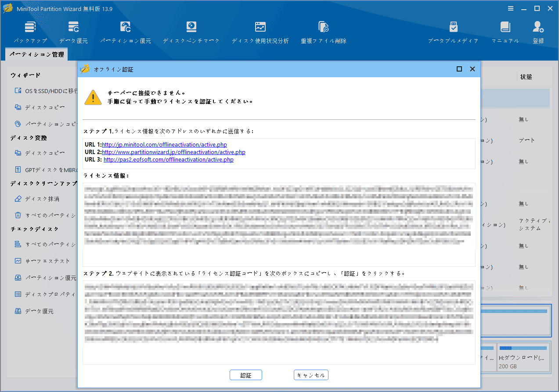This screenshot has height=392, width=559.
Task: Open 重複ファイル削除 toolbar icon
Action: tap(324, 27)
